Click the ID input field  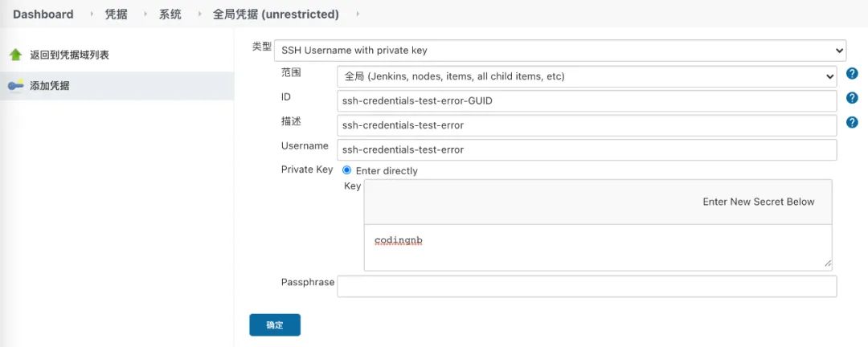(587, 100)
